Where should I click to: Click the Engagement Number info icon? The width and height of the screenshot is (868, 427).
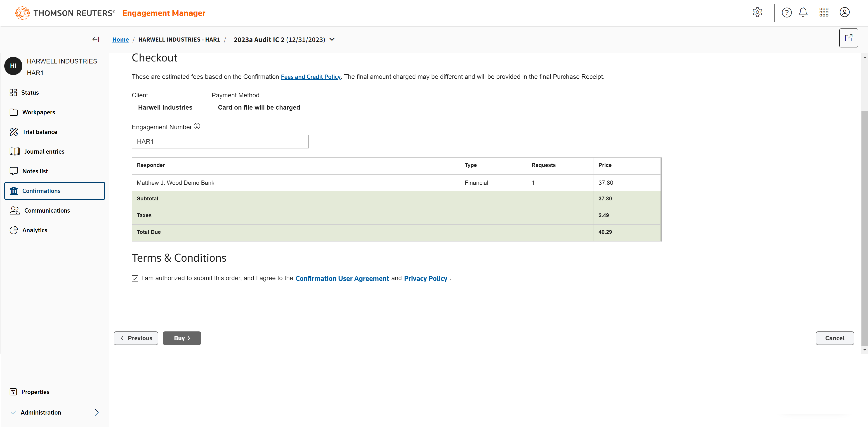pos(197,126)
